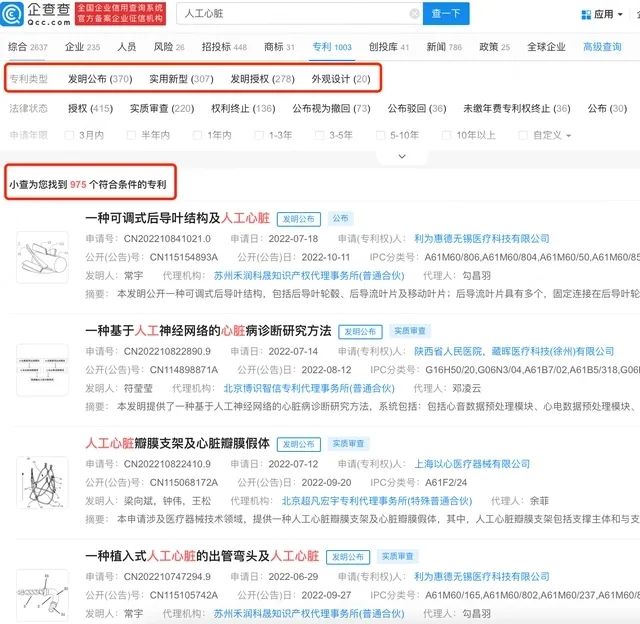The image size is (640, 624).
Task: Open applicant 蕴晖医疗科技(徐州)有限公司 link
Action: pyautogui.click(x=553, y=351)
